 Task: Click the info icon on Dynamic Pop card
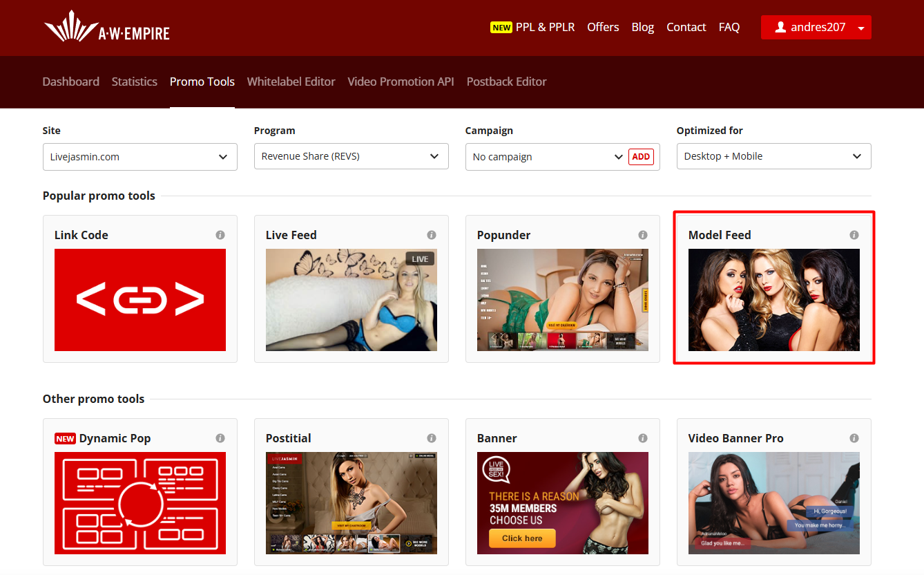[x=220, y=438]
